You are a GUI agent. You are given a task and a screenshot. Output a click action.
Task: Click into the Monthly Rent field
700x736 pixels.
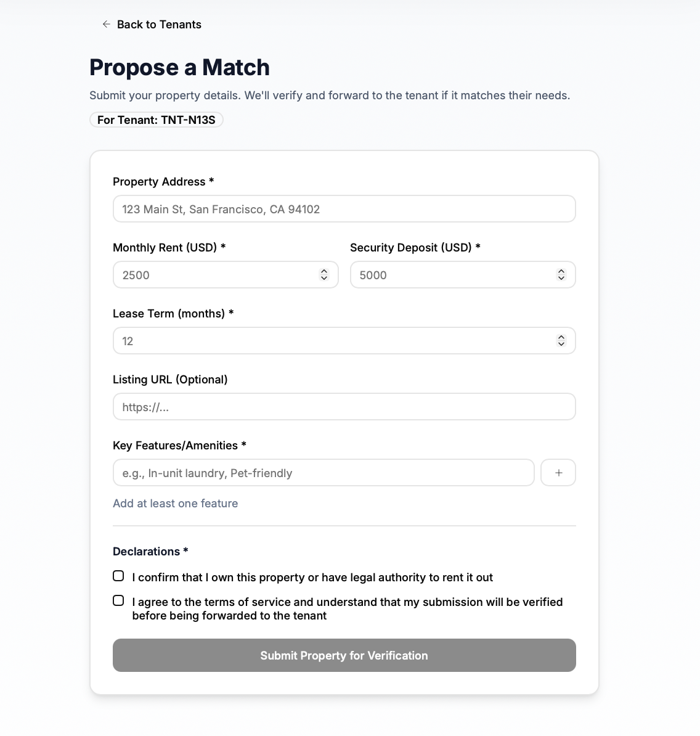pyautogui.click(x=216, y=275)
